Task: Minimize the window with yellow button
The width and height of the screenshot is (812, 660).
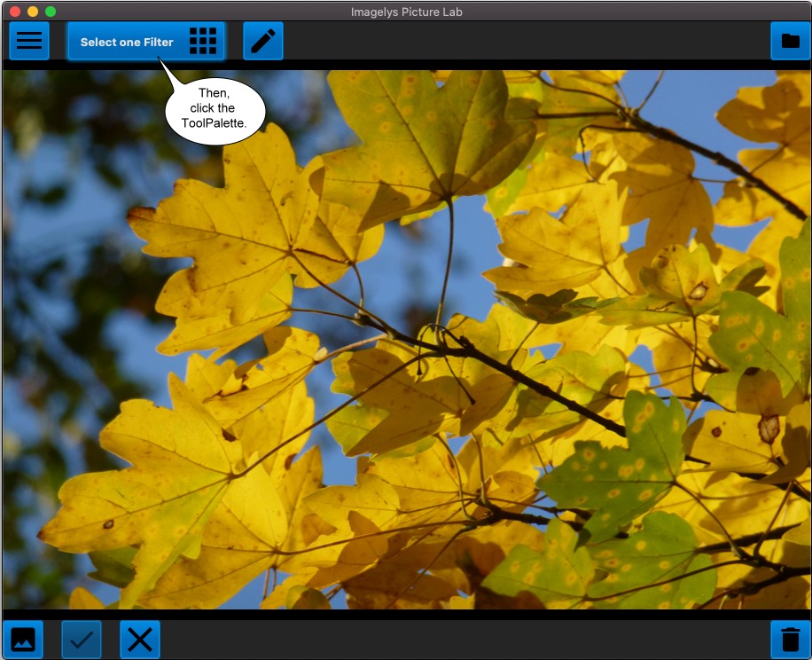Action: click(x=33, y=12)
